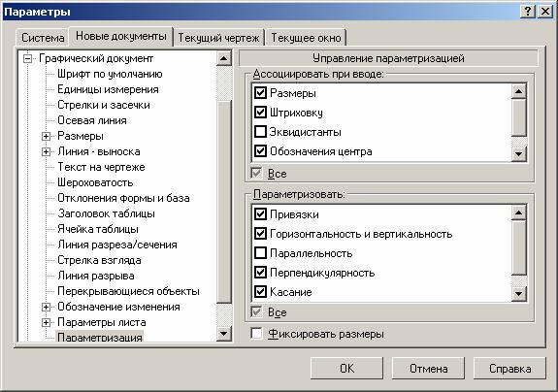Viewport: 558px width, 392px height.
Task: Close the Параметры dialog
Action: (545, 12)
